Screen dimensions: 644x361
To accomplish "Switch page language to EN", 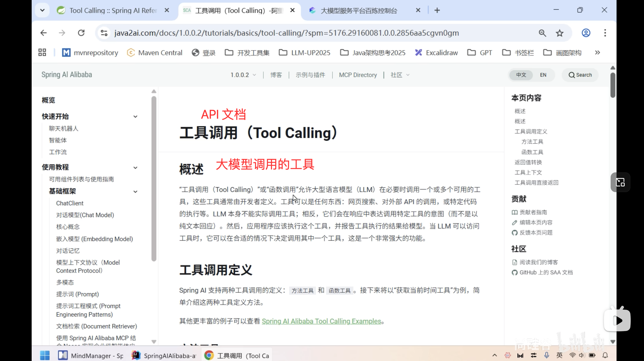I will (543, 75).
